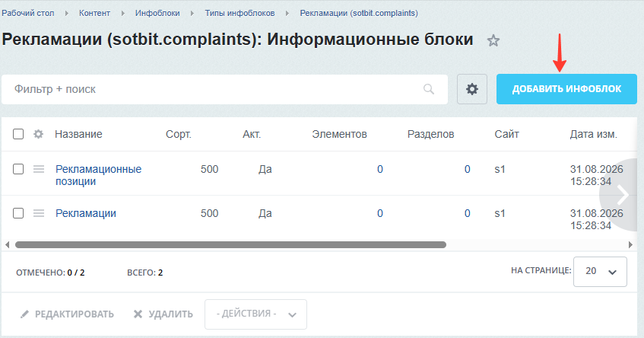Sort by Сайт column header

507,134
